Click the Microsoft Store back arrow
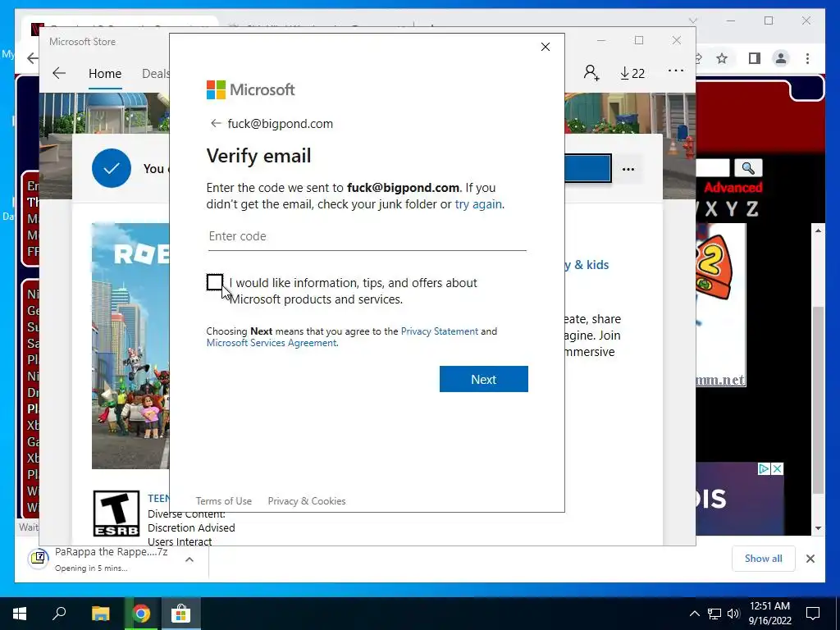This screenshot has height=630, width=840. point(59,73)
